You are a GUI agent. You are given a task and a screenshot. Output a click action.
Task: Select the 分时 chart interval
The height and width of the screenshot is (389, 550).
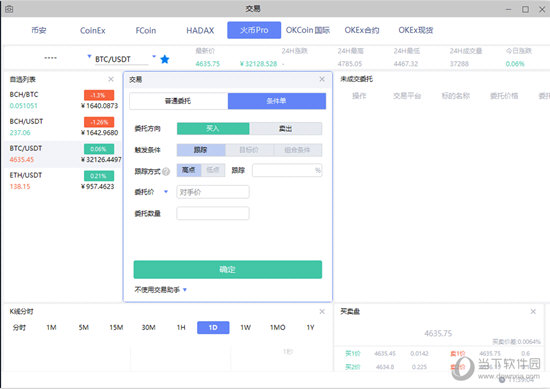tap(19, 328)
